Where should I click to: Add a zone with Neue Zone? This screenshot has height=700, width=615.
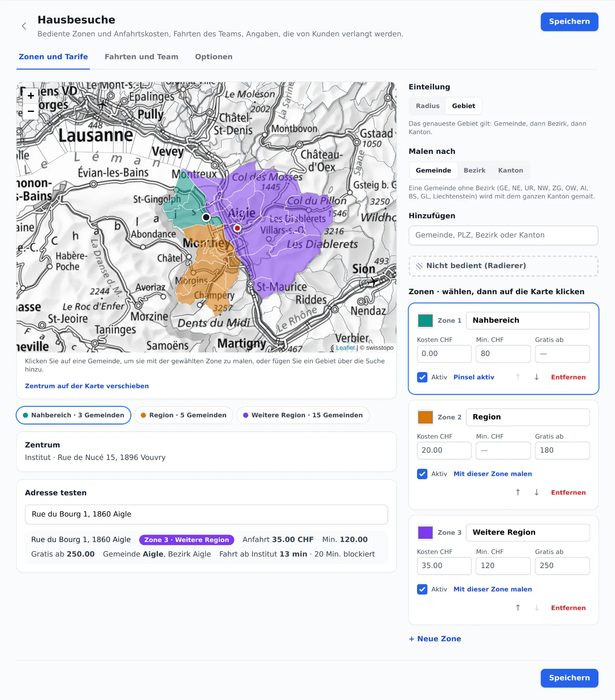435,639
